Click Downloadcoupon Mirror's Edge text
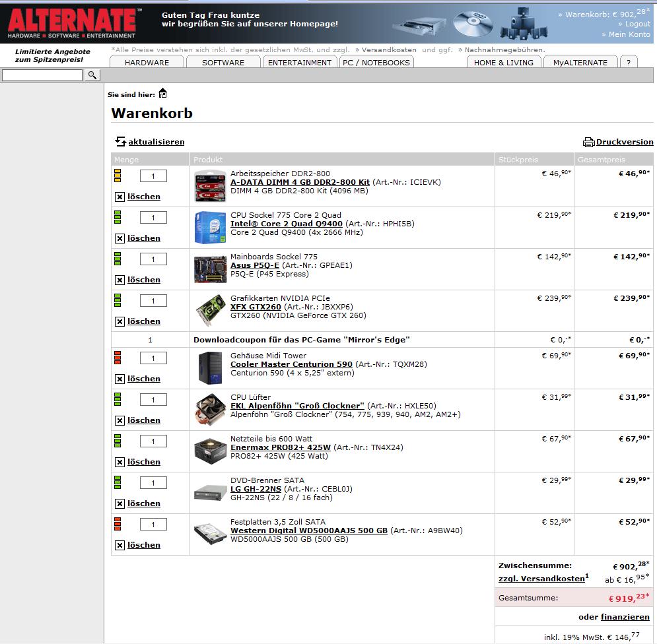Screen dimensions: 657x644 pyautogui.click(x=302, y=340)
